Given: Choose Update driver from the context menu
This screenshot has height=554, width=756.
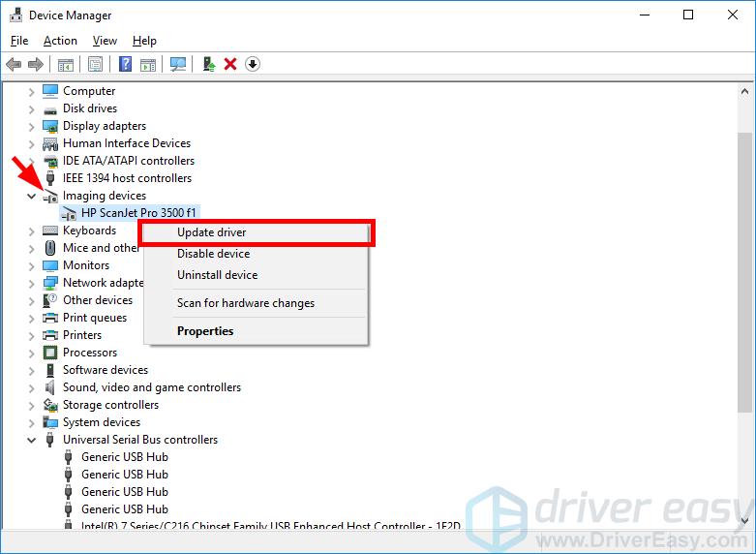Looking at the screenshot, I should [211, 232].
